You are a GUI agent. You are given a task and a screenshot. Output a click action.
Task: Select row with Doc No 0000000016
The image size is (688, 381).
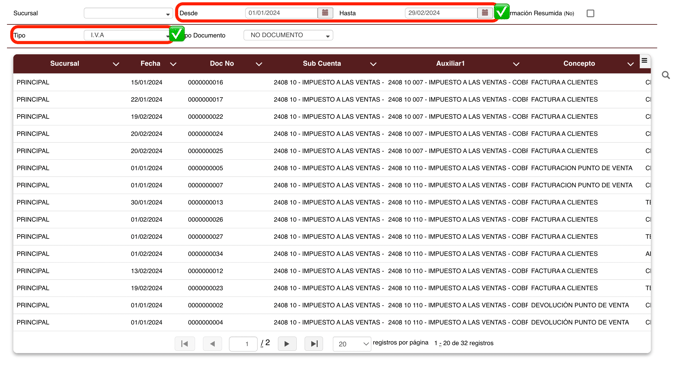[332, 83]
